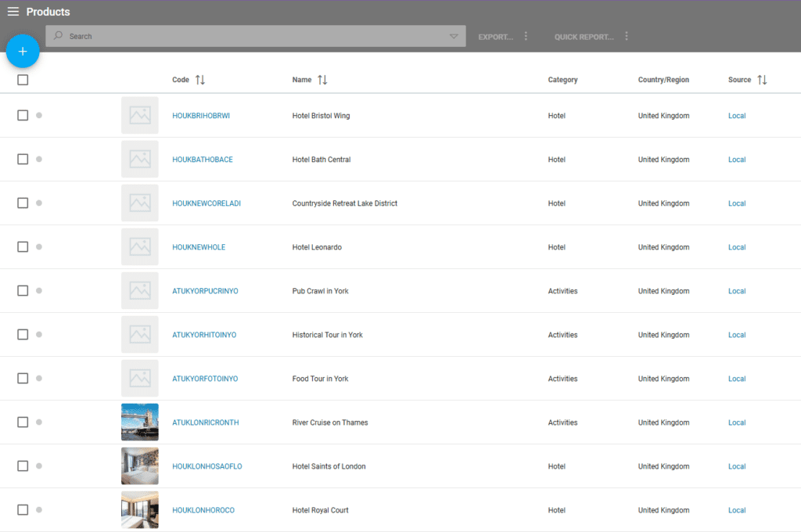Screen dimensions: 801x532
Task: Click the search magnifier icon
Action: tap(59, 36)
